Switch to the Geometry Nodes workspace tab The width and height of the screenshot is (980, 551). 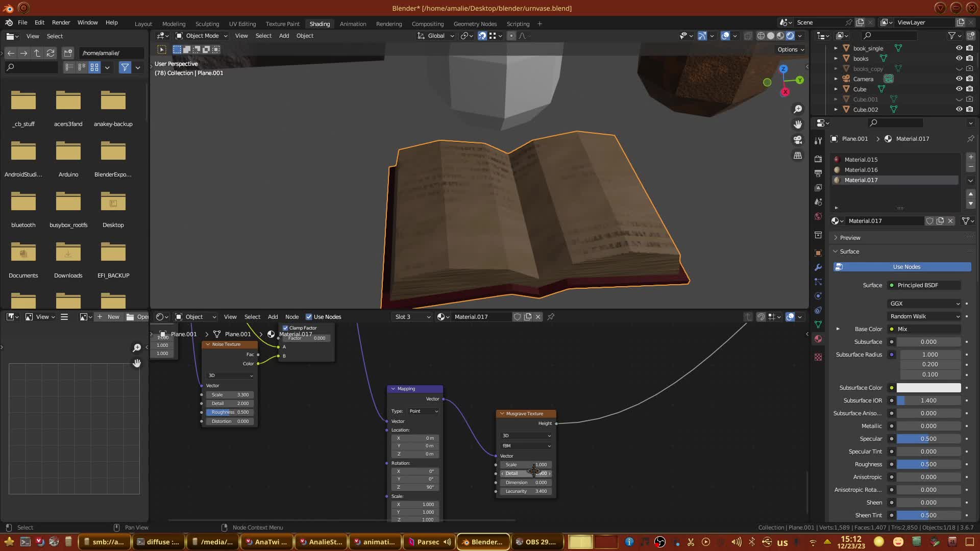tap(475, 24)
